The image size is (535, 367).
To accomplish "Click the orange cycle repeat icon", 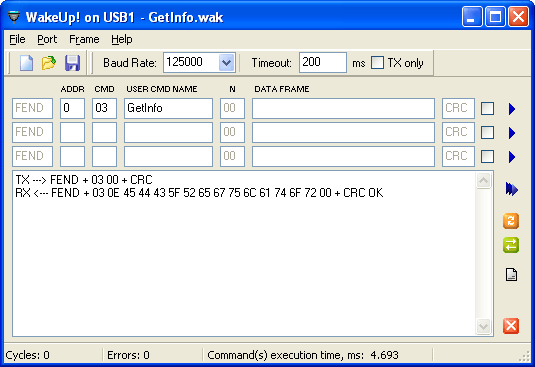I will pyautogui.click(x=511, y=221).
